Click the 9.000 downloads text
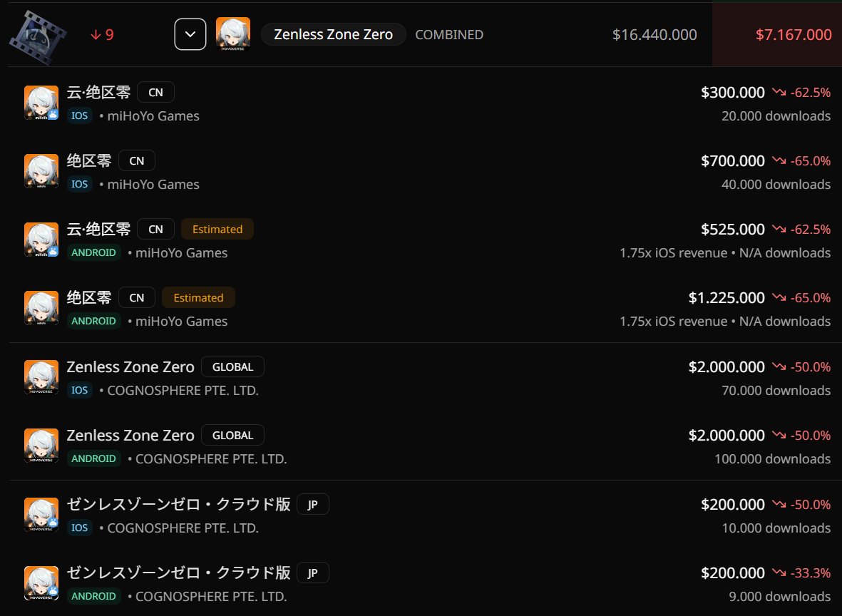This screenshot has width=842, height=616. 780,597
